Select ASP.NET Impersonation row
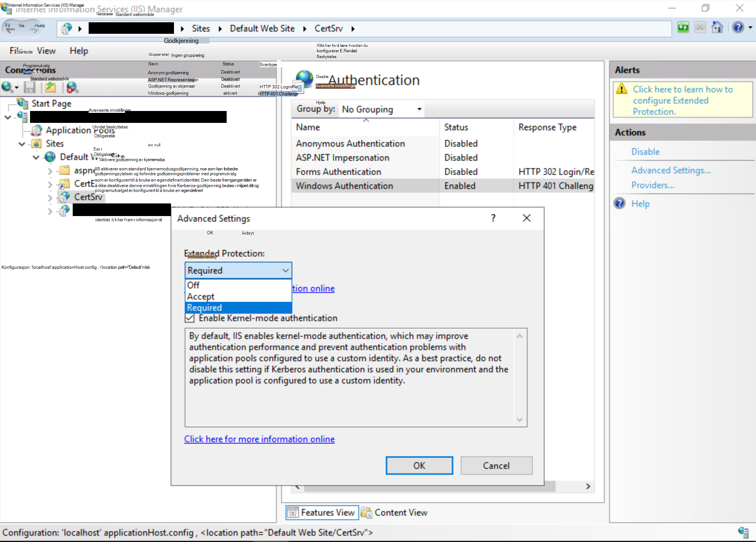The width and height of the screenshot is (756, 542). (443, 158)
